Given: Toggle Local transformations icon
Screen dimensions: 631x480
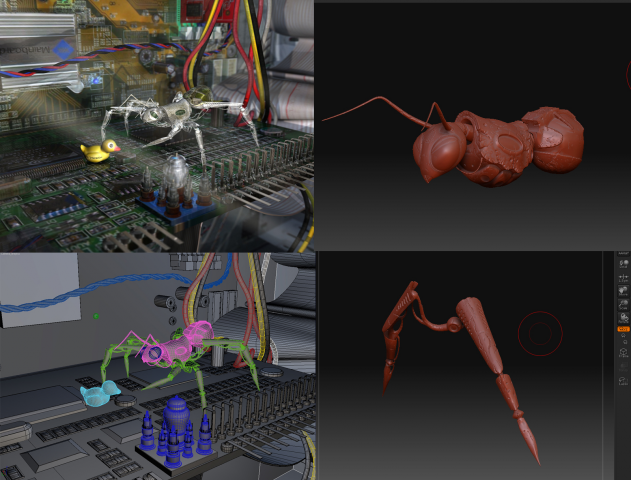Looking at the screenshot, I should tap(623, 264).
